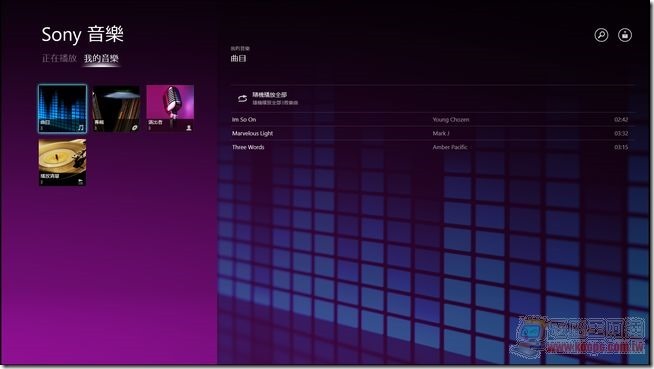This screenshot has width=654, height=369.
Task: Switch to the 正在播放 tab
Action: [x=59, y=58]
